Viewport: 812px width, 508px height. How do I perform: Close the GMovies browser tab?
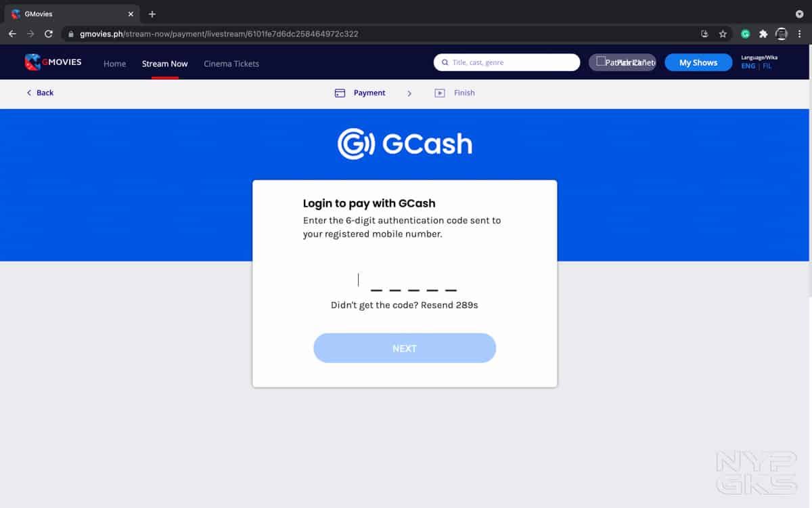point(131,14)
